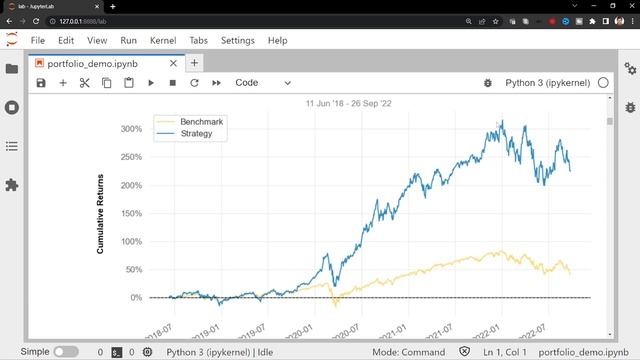Image resolution: width=640 pixels, height=360 pixels.
Task: Toggle Simple interface mode switch
Action: (x=66, y=351)
